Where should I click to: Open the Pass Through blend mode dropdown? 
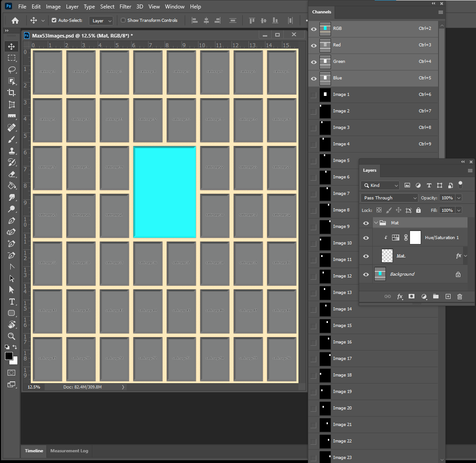[x=389, y=198]
